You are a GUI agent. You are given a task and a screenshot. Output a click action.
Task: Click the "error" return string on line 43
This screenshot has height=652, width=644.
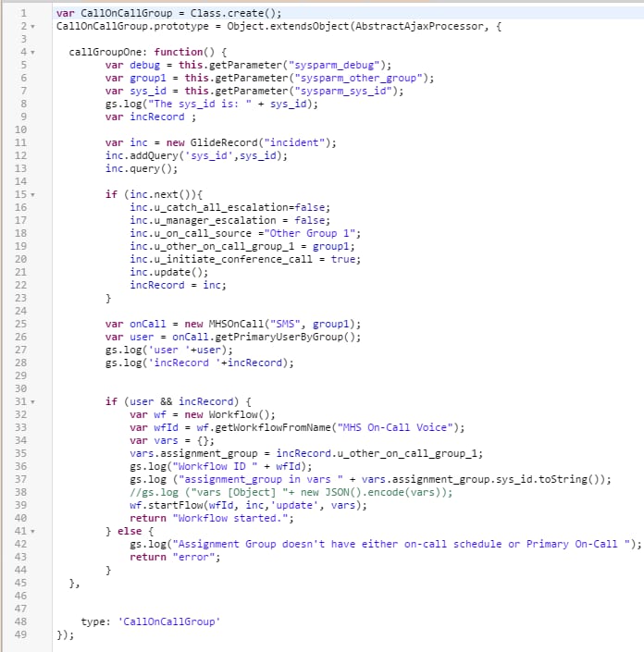(193, 557)
